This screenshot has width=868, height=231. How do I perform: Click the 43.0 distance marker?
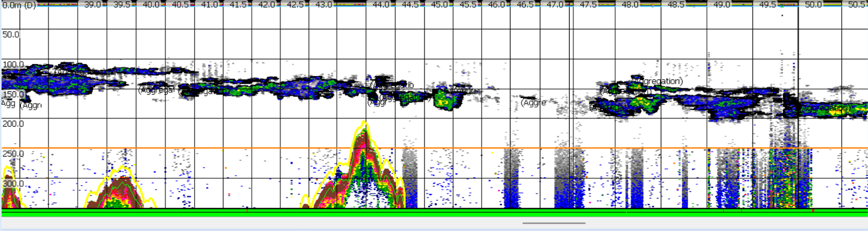tap(324, 4)
